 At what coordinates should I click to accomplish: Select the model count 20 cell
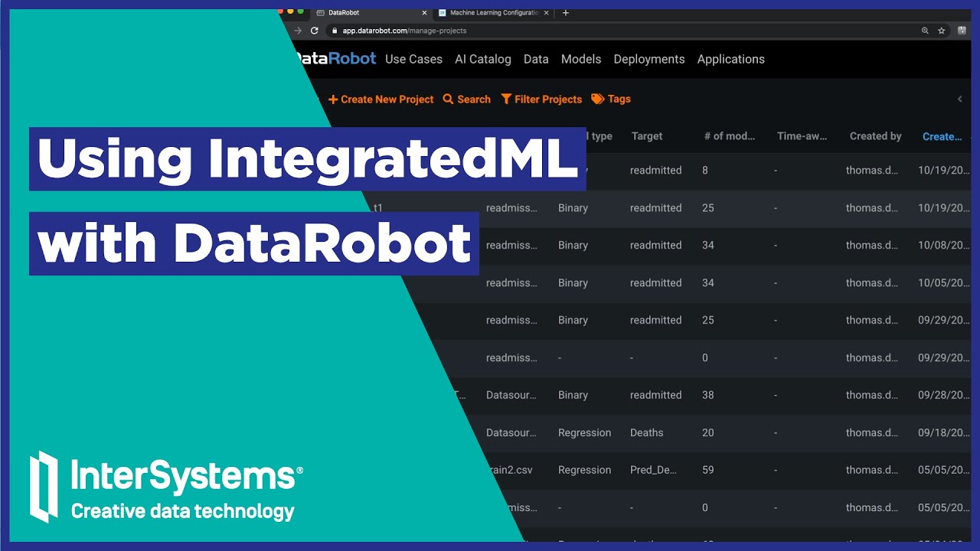pyautogui.click(x=708, y=432)
